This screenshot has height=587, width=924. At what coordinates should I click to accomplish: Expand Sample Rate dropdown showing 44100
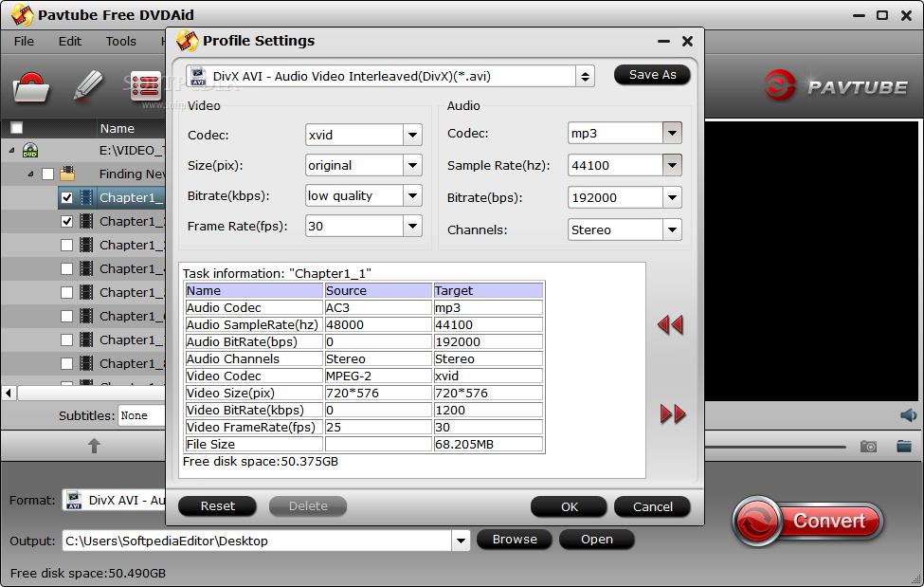click(672, 165)
